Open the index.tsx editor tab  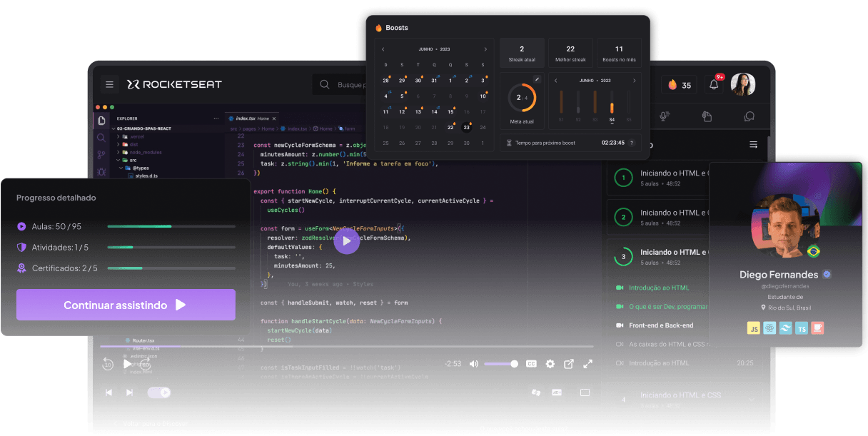click(248, 118)
